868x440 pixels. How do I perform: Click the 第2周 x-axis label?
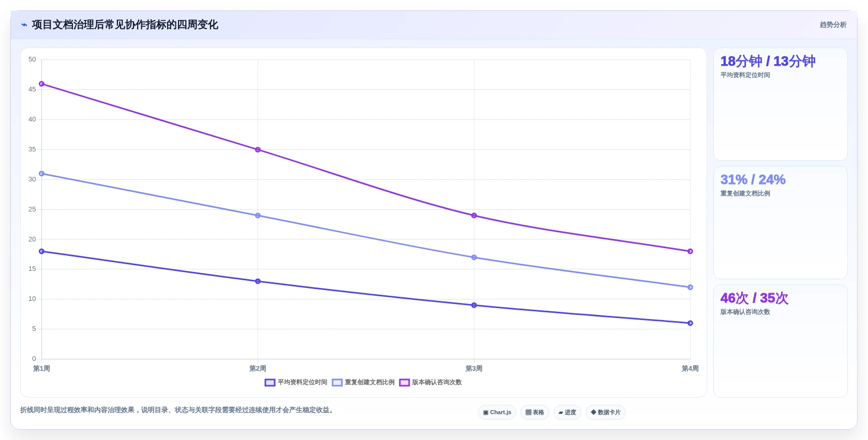(x=258, y=369)
